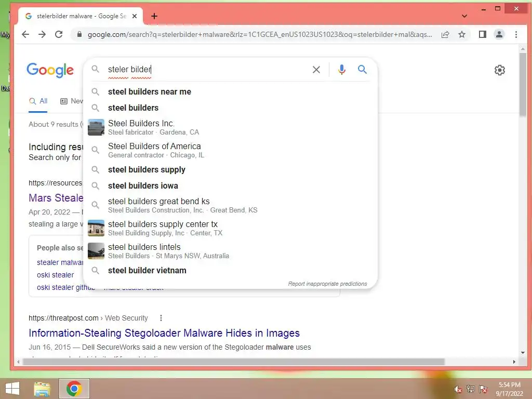Viewport: 532px width, 399px height.
Task: Open Chrome's three-dot menu
Action: [x=516, y=34]
